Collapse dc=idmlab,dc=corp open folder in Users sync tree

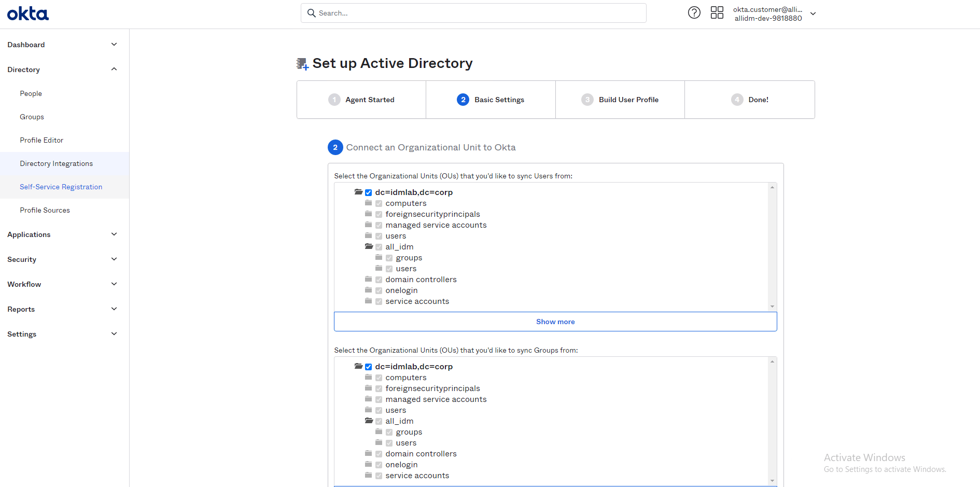pos(358,192)
